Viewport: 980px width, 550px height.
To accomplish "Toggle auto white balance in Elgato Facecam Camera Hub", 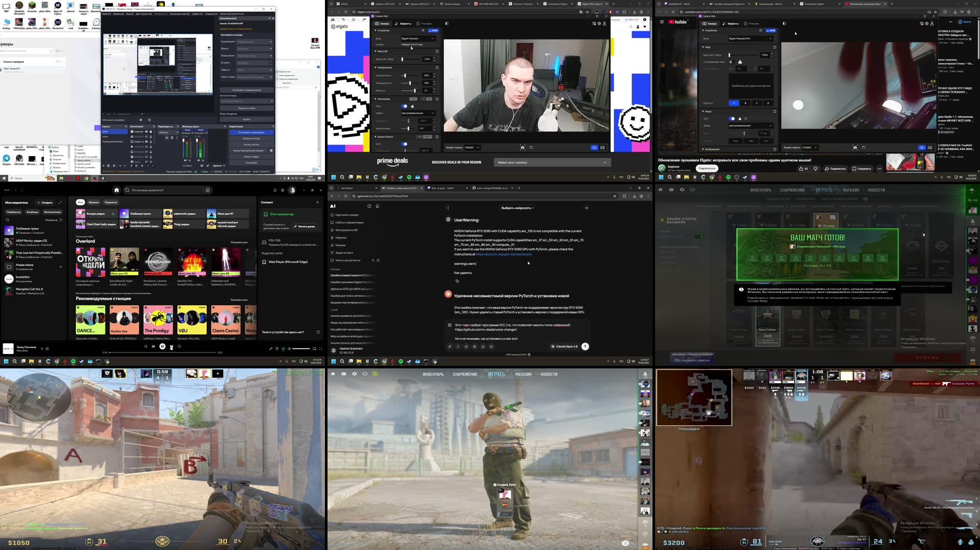I will click(x=404, y=144).
